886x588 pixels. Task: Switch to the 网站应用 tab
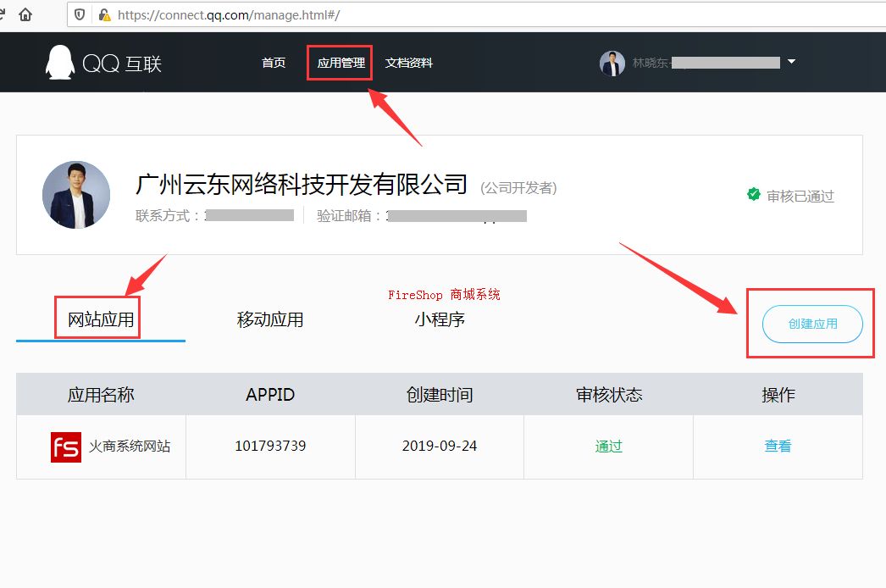(101, 320)
